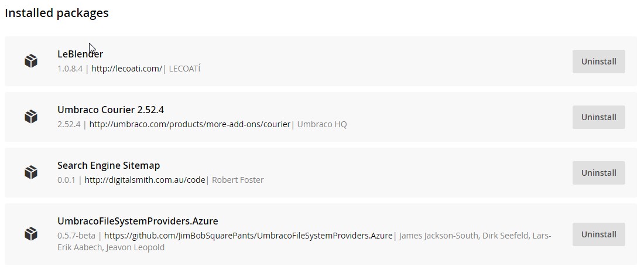Uninstall the UmbracoFileSystemProviders.Azure package
The width and height of the screenshot is (644, 269).
point(598,234)
